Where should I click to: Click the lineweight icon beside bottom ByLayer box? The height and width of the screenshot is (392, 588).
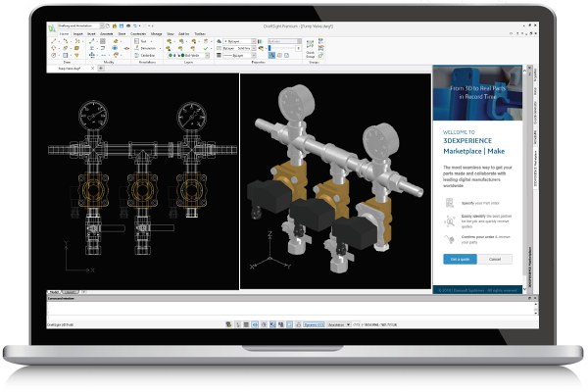tap(219, 55)
